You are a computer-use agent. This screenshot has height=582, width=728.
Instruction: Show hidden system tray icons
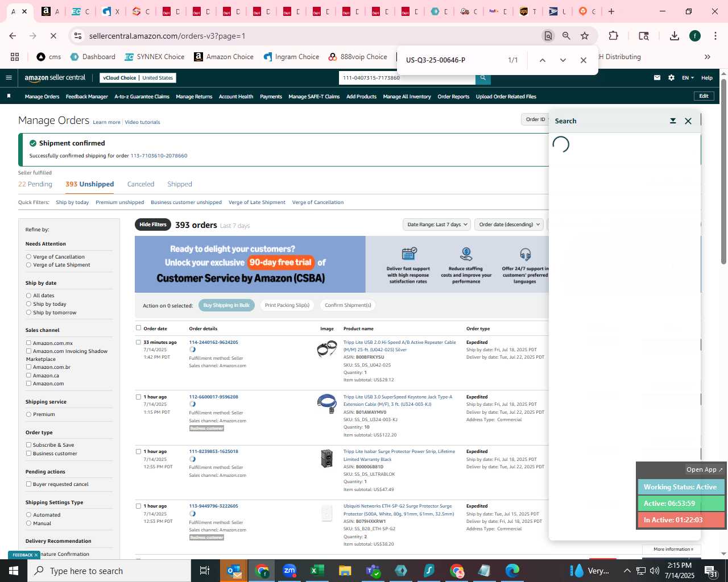coord(627,571)
